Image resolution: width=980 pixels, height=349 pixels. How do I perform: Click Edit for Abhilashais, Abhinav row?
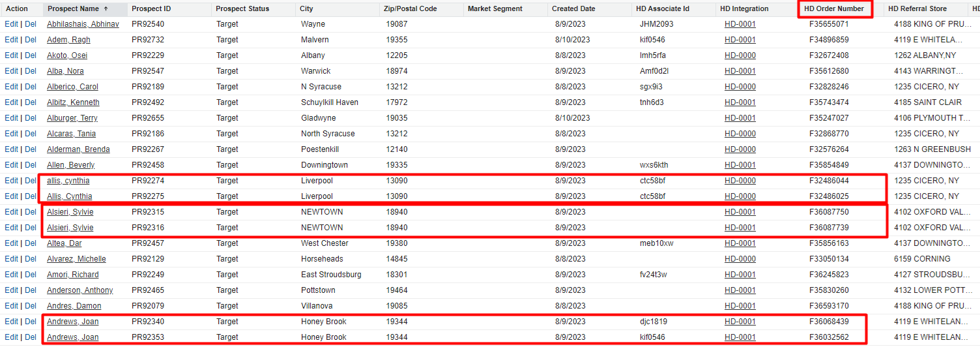tap(12, 24)
